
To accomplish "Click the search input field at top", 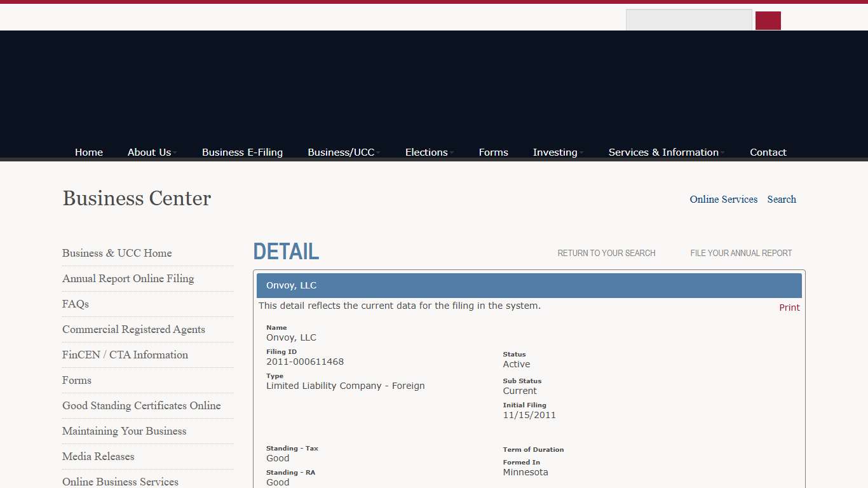I will (688, 20).
